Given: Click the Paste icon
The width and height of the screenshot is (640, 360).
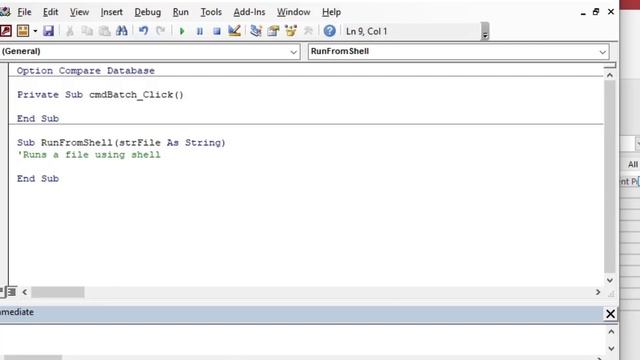Looking at the screenshot, I should (104, 31).
